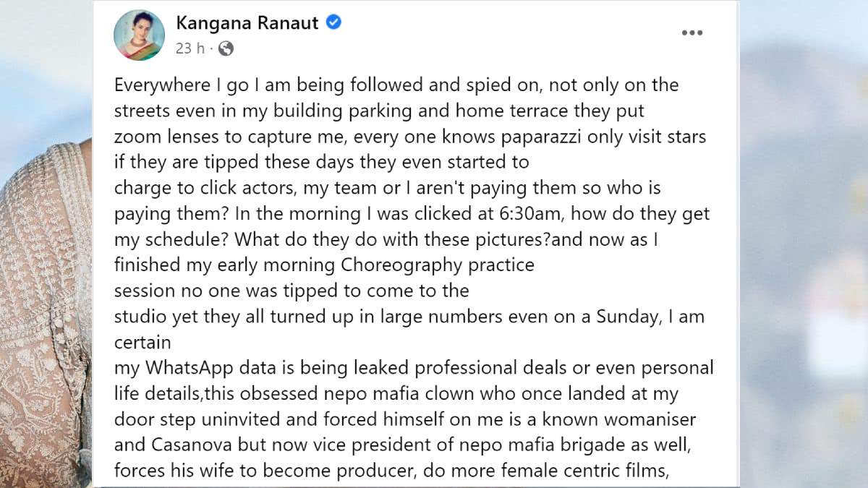This screenshot has height=488, width=868.
Task: Click the "23 h" post timestamp
Action: click(190, 48)
